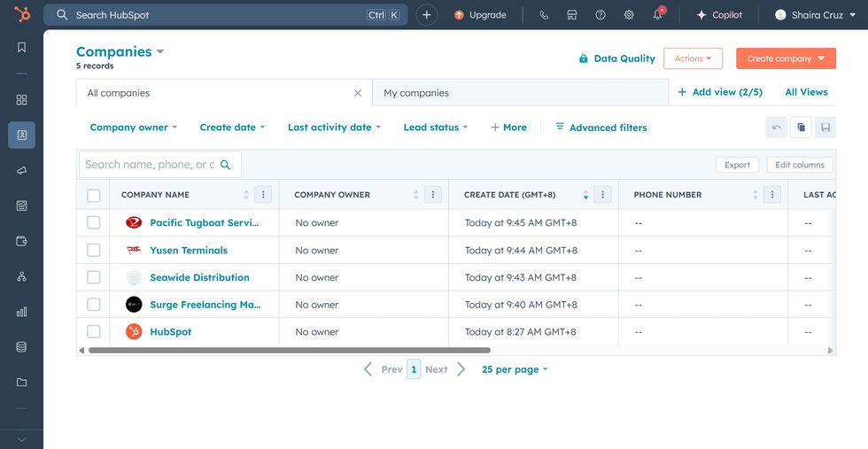Viewport: 868px width, 449px height.
Task: Check the Surge Freelancing row checkbox
Action: [x=94, y=305]
